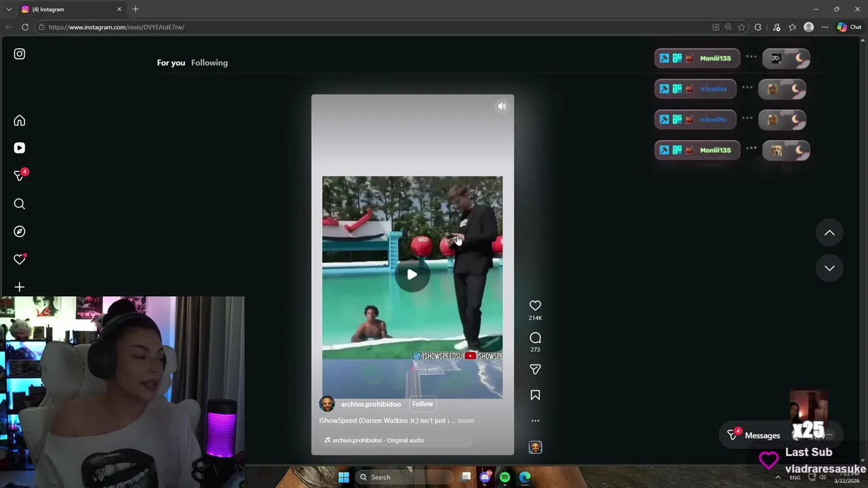Open the address bar apps icon
868x488 pixels.
tap(716, 27)
